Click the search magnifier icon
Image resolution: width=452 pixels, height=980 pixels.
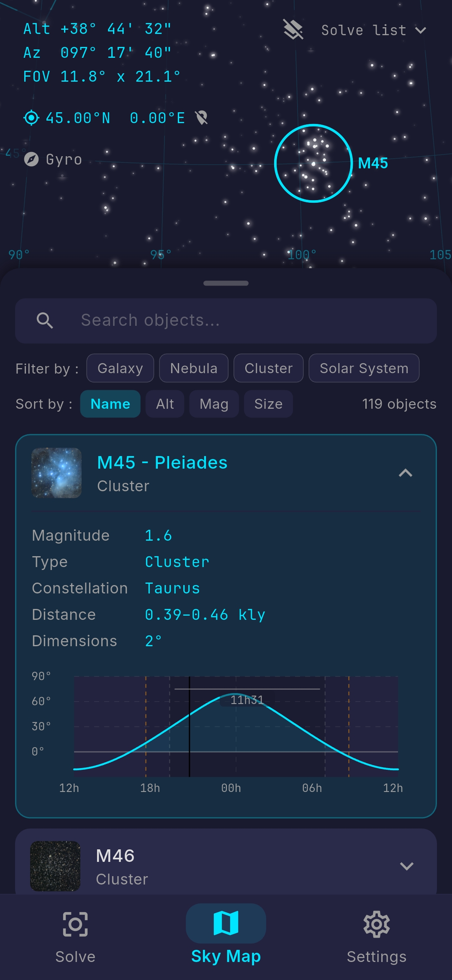45,321
